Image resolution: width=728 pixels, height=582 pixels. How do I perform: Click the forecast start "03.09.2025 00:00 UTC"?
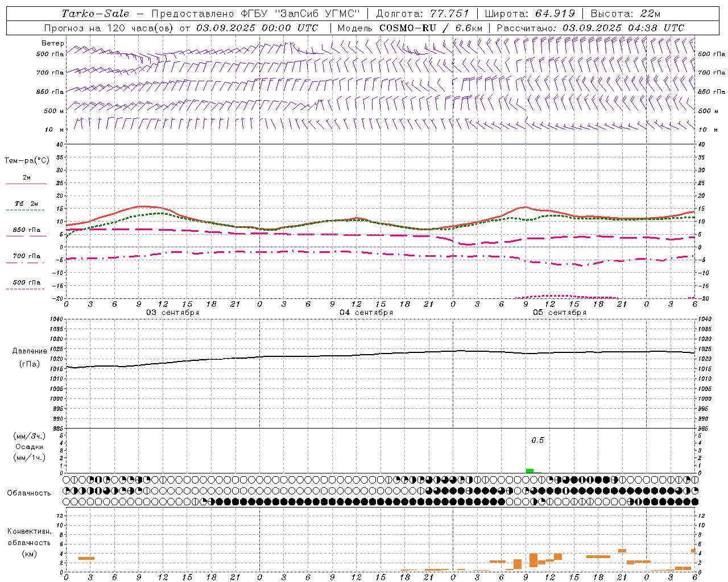257,28
